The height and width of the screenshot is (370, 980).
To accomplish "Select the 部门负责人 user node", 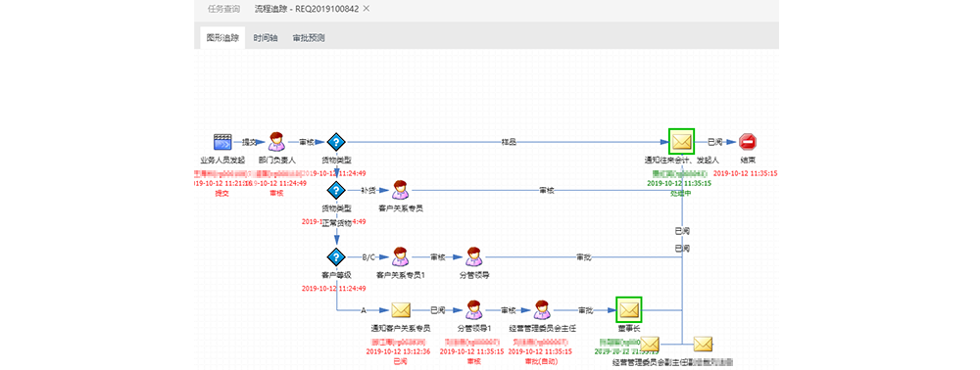I will [277, 142].
